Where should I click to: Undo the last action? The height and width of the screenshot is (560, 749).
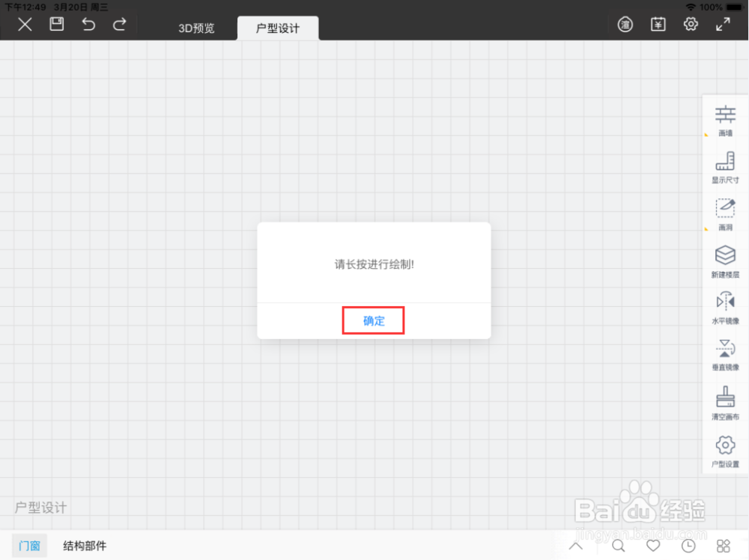[88, 24]
